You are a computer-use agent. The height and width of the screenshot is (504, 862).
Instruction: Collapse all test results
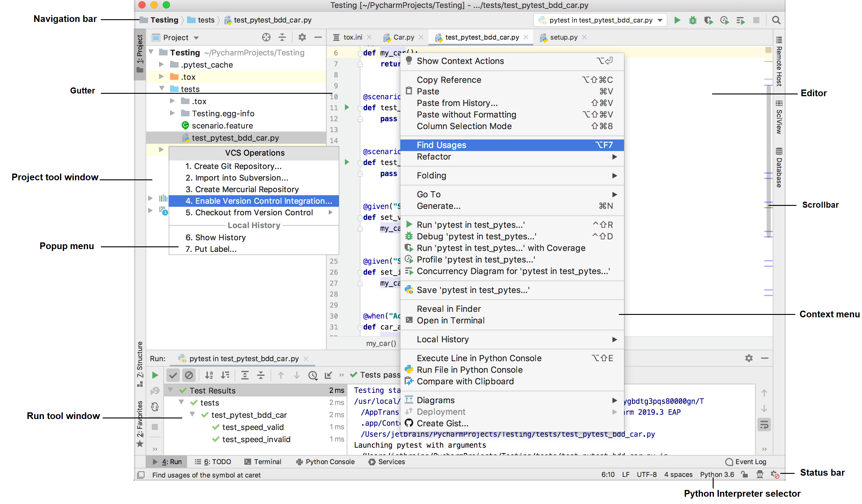pyautogui.click(x=261, y=375)
